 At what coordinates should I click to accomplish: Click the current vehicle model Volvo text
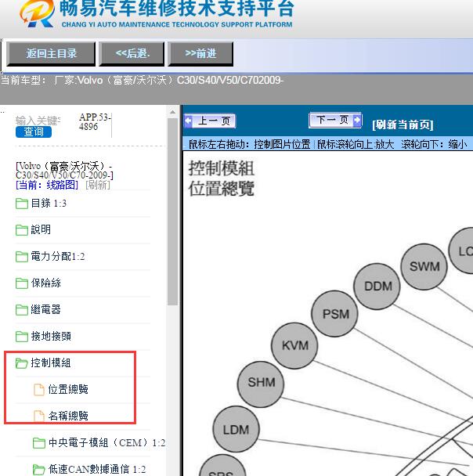142,81
